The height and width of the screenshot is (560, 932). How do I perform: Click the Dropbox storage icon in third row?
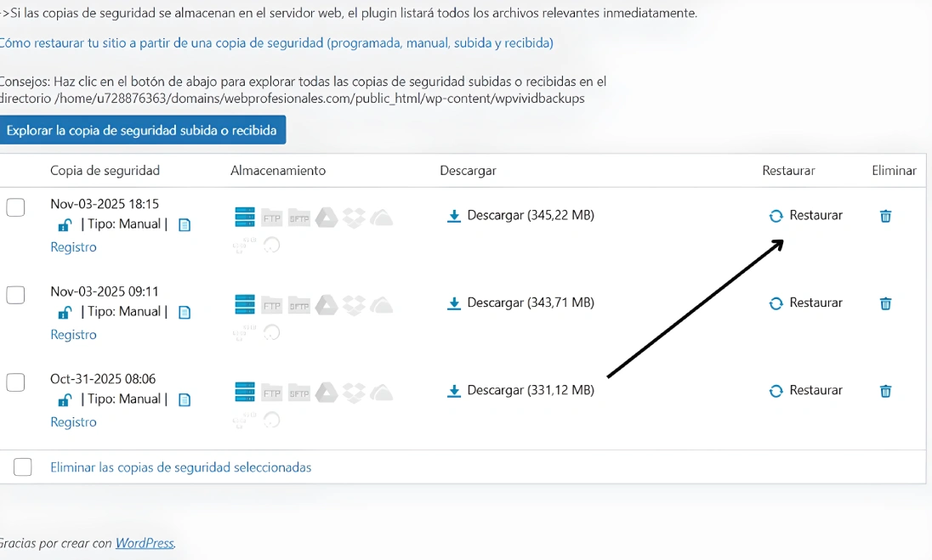354,393
